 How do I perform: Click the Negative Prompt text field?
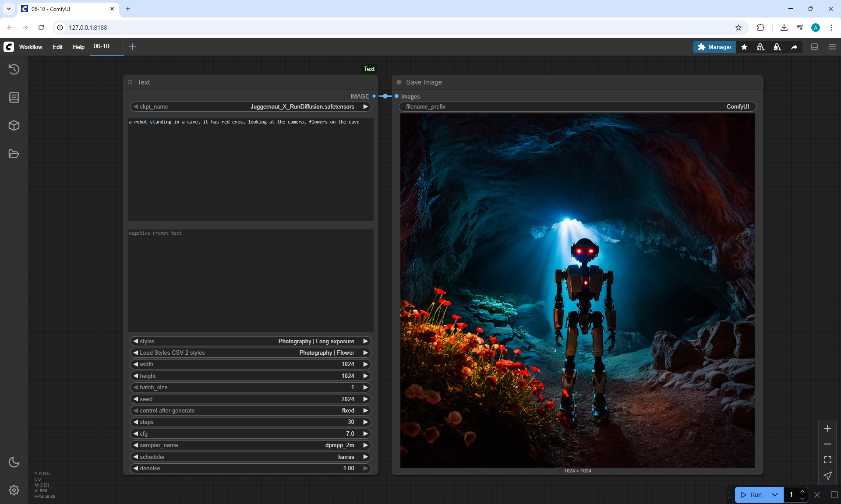[251, 280]
